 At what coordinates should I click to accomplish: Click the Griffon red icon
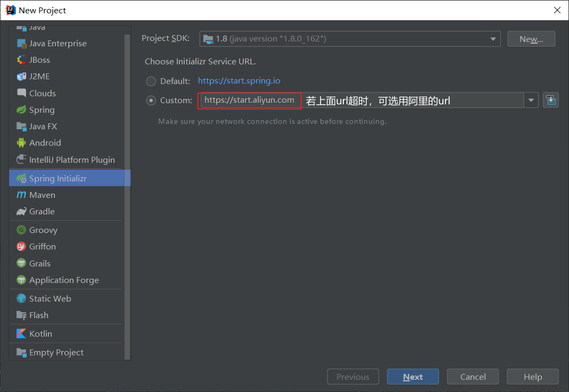pyautogui.click(x=21, y=247)
